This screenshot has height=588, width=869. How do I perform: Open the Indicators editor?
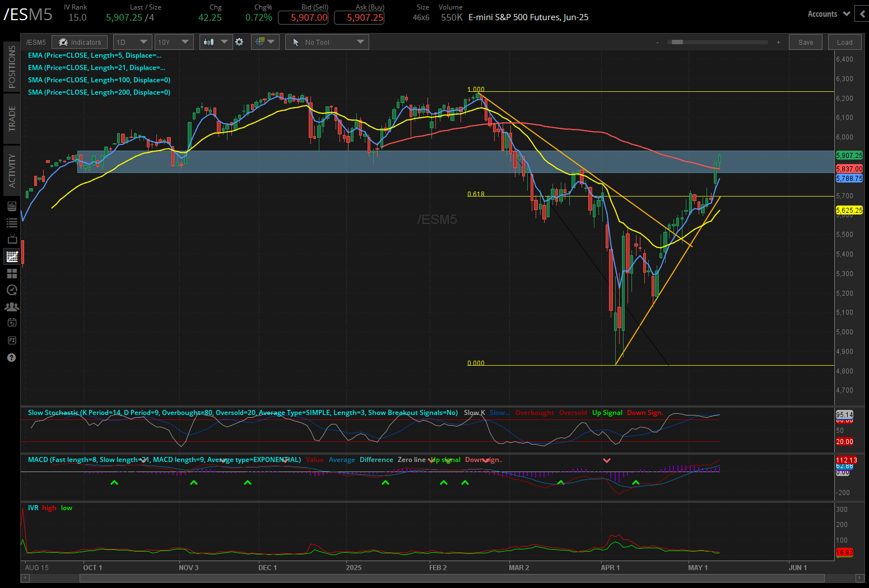click(79, 41)
